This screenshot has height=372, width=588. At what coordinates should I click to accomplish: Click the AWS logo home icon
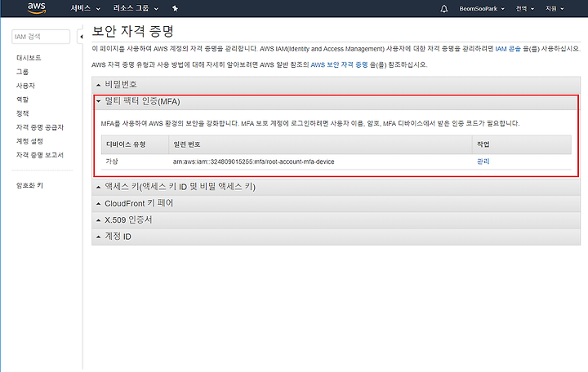click(x=37, y=8)
